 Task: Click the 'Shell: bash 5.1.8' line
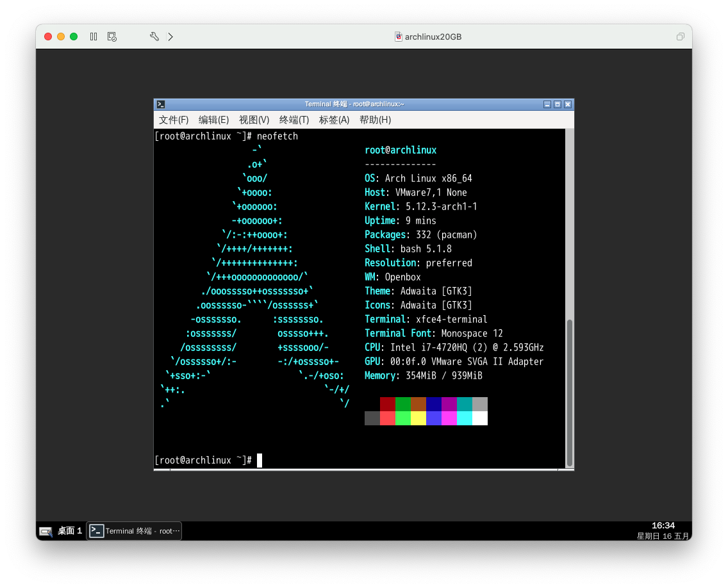[408, 249]
